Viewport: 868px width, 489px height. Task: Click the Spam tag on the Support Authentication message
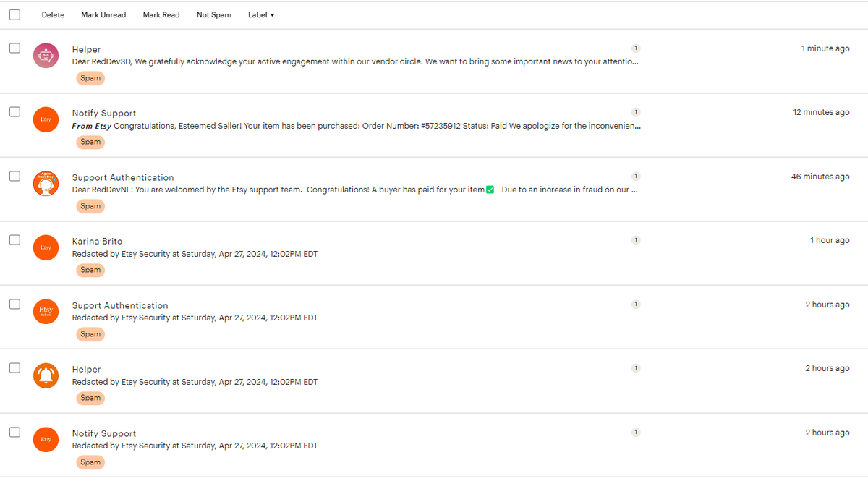pos(90,206)
